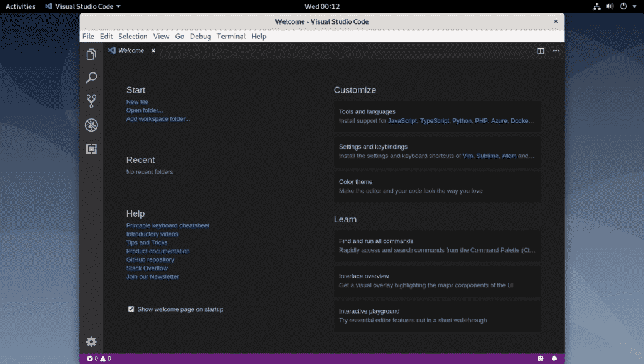The height and width of the screenshot is (364, 644).
Task: Click the New file link
Action: point(137,102)
